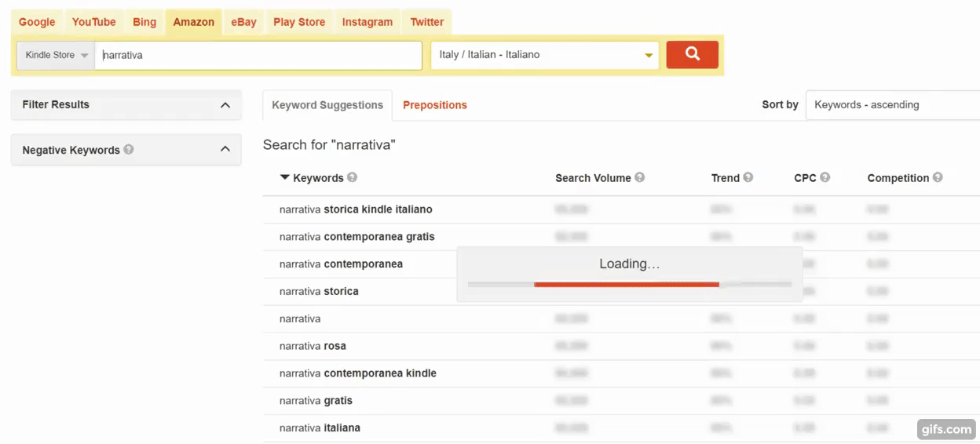Viewport: 980px width, 444px height.
Task: Click help icon beside Trend header
Action: click(x=748, y=177)
